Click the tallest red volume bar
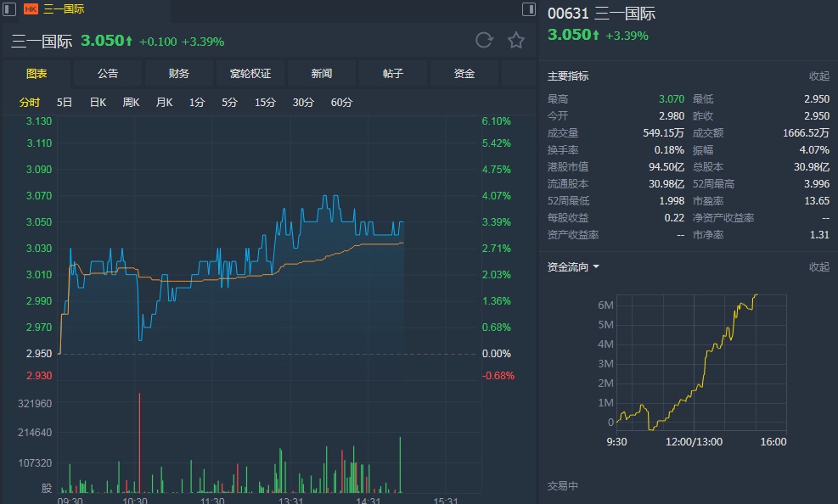This screenshot has width=838, height=504. [139, 441]
